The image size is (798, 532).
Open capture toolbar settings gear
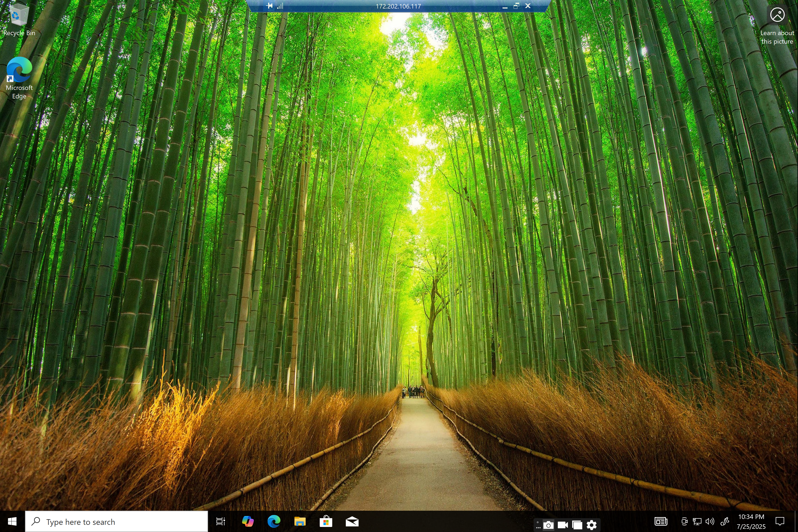coord(591,525)
